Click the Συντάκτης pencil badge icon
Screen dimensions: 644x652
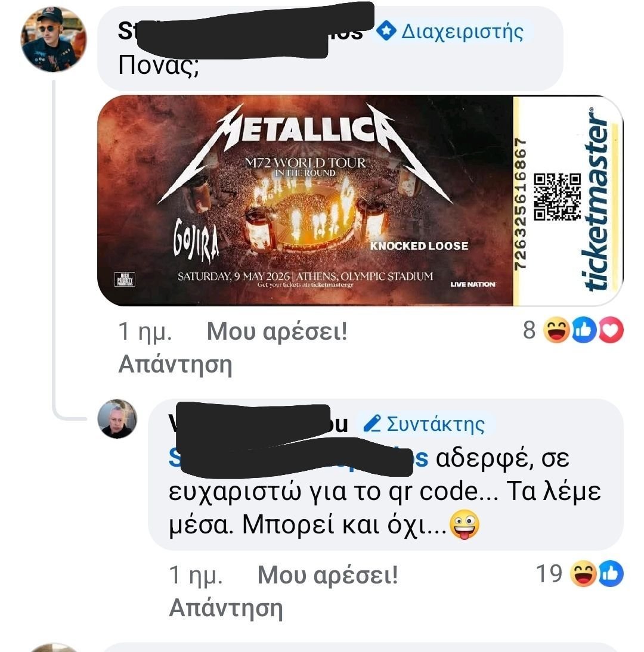(x=372, y=423)
